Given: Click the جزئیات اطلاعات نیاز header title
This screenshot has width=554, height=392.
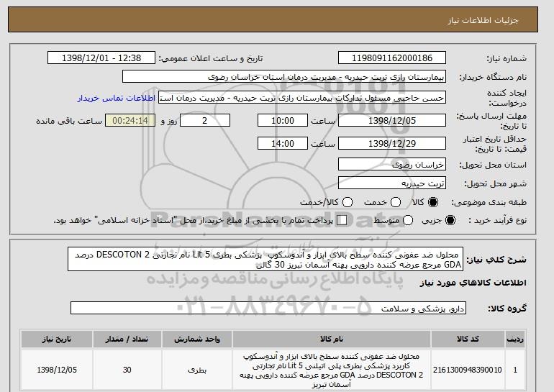Looking at the screenshot, I should 483,20.
